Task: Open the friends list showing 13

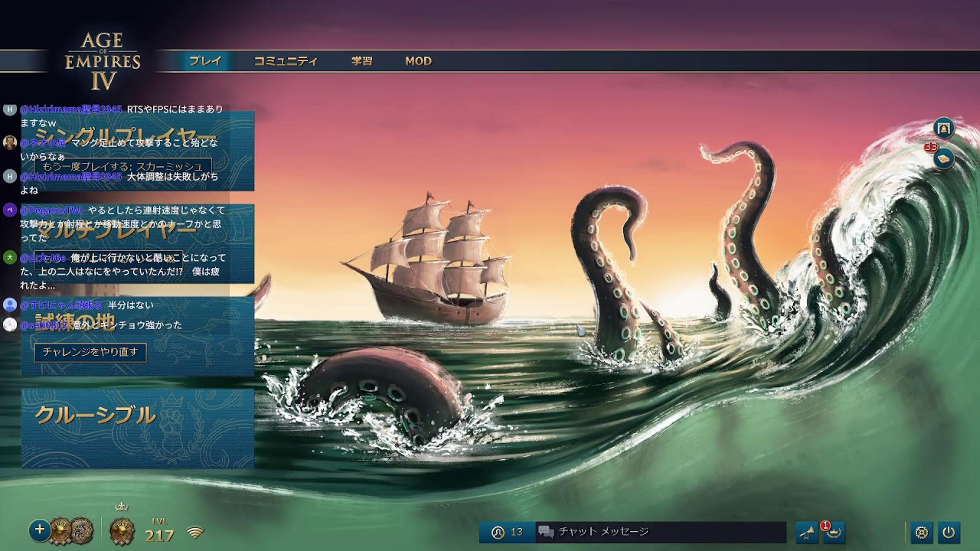Action: [507, 532]
